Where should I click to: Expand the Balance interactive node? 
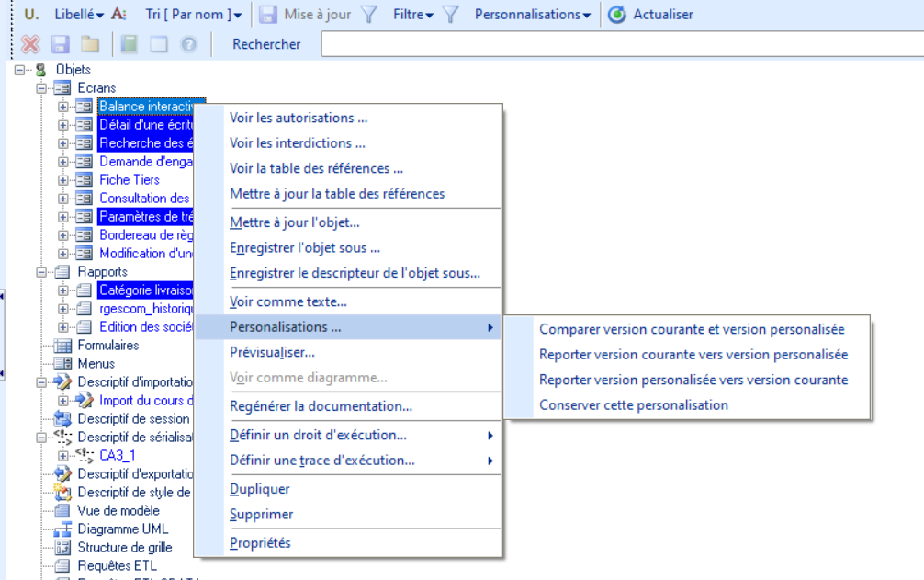[63, 107]
